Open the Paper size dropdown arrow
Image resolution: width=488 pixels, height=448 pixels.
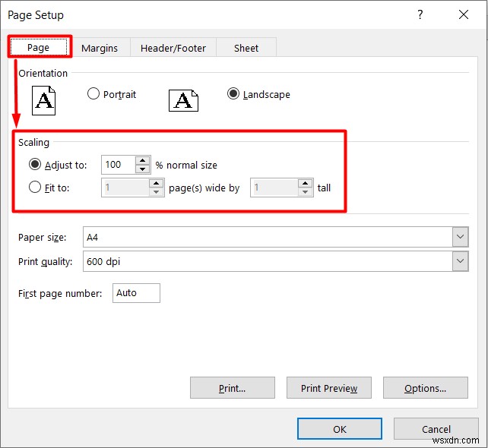coord(461,237)
